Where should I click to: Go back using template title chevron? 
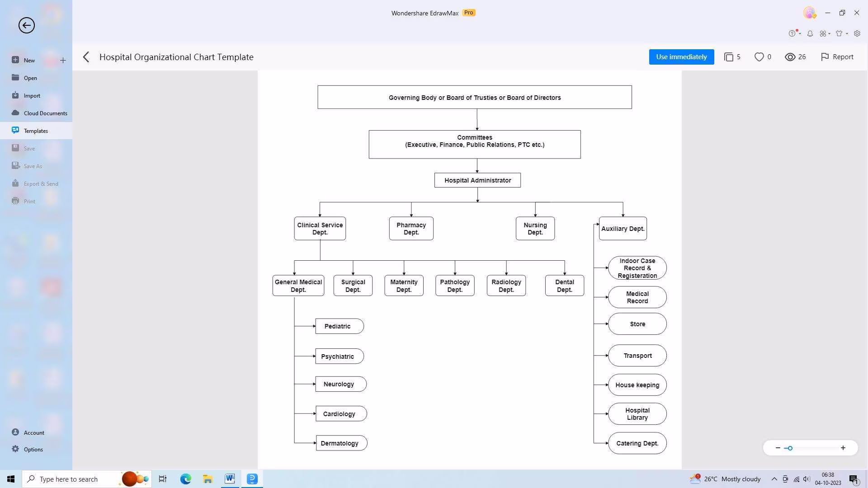click(x=86, y=57)
